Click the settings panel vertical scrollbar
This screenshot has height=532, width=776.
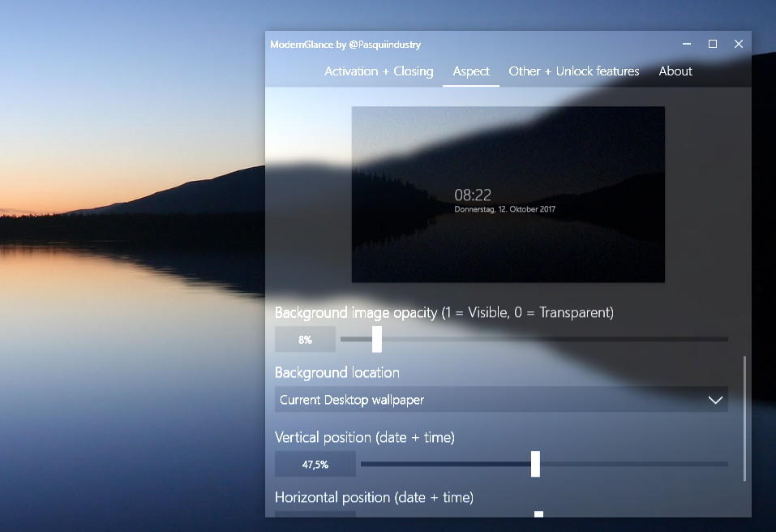pyautogui.click(x=744, y=418)
